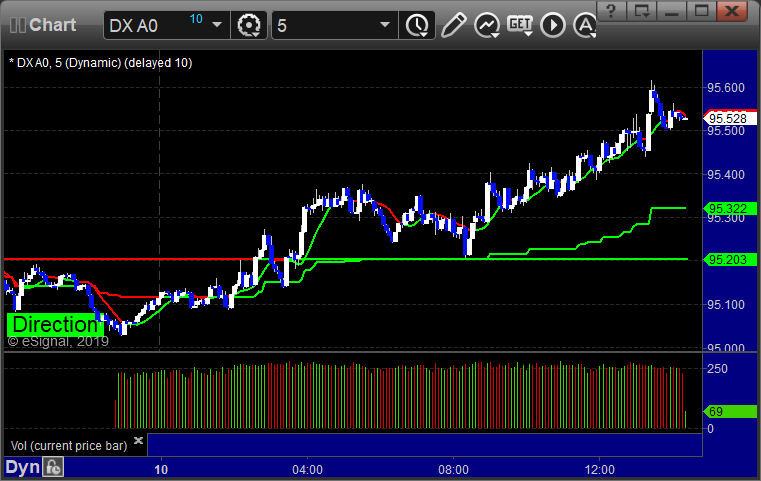Close the Vol study pane
Viewport: 761px width, 481px height.
[x=138, y=441]
